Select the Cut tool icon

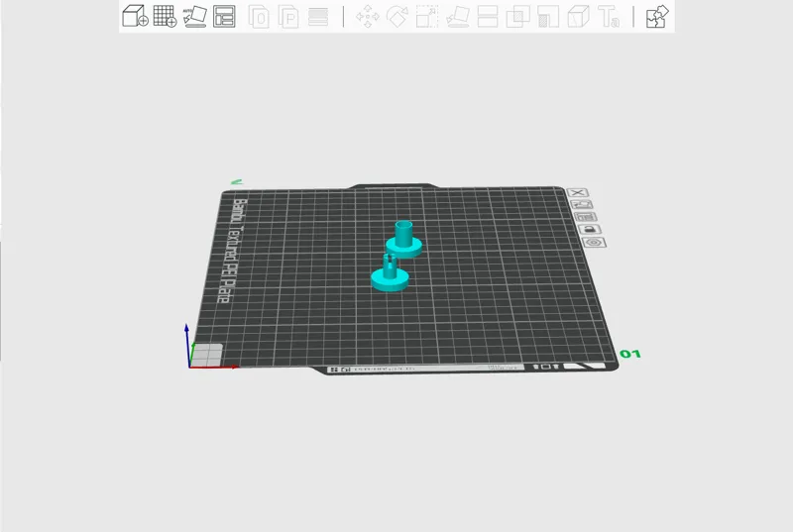(x=488, y=17)
